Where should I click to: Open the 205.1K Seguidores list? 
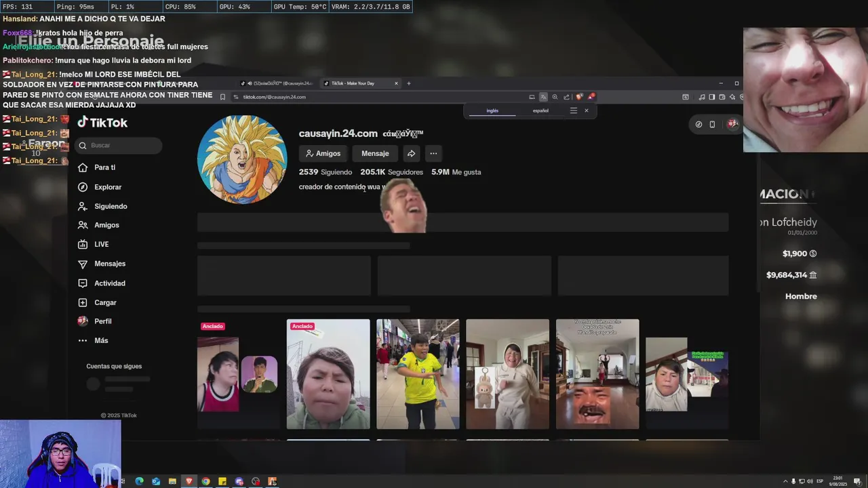click(391, 172)
